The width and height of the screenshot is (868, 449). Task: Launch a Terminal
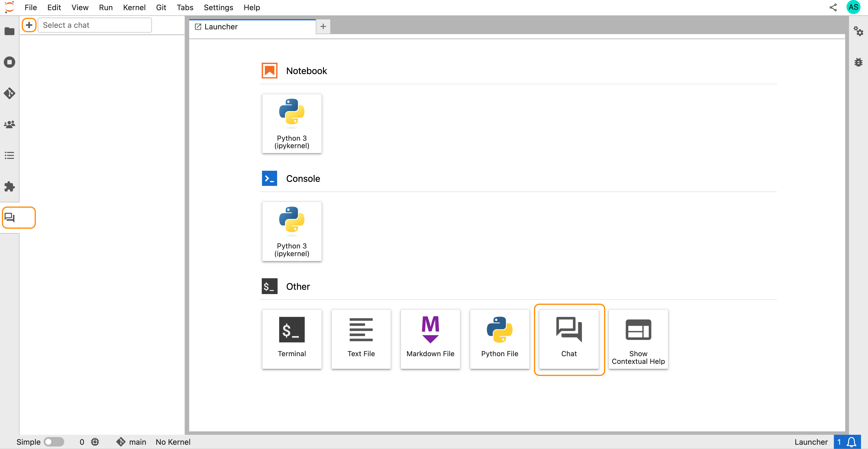(x=292, y=339)
